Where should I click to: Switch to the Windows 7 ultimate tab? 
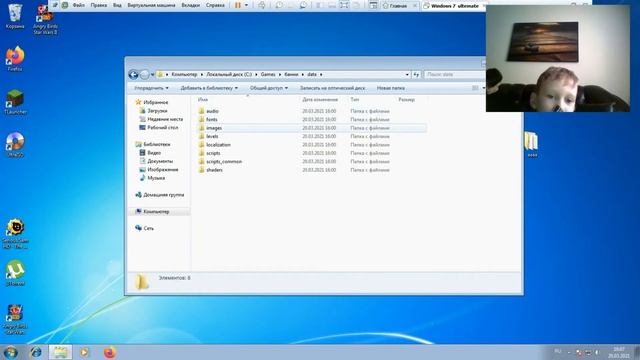(454, 6)
